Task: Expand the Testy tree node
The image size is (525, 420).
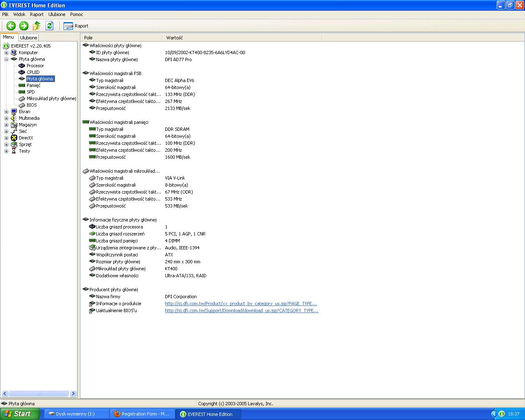Action: (6, 151)
